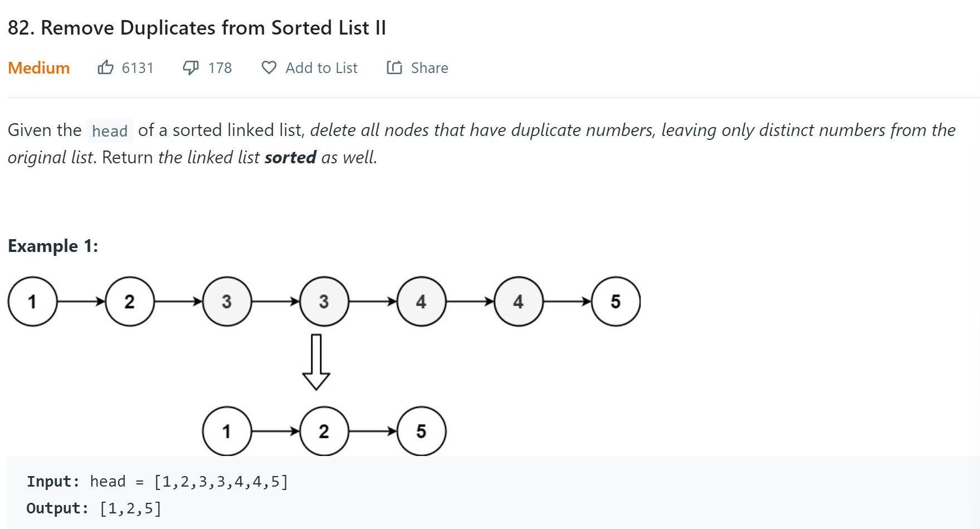Click the Output array text [1,2,5]
Image resolution: width=980 pixels, height=529 pixels.
(x=130, y=508)
